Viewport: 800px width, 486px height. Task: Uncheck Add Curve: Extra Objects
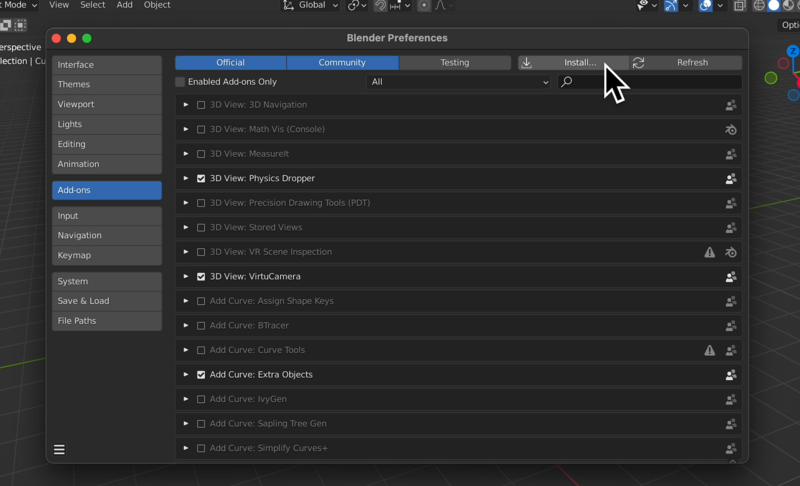point(201,375)
